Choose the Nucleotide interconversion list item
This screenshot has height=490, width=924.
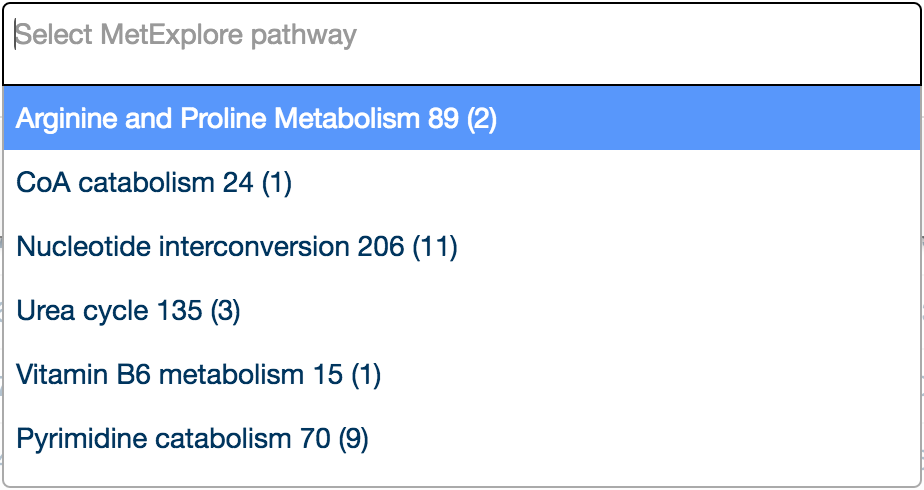tap(461, 246)
